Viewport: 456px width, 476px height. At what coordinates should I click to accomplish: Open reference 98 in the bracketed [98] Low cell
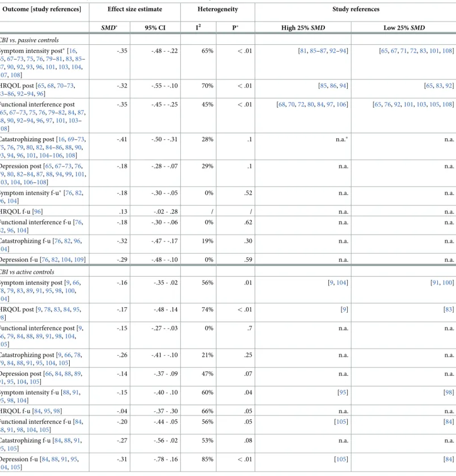pos(449,392)
